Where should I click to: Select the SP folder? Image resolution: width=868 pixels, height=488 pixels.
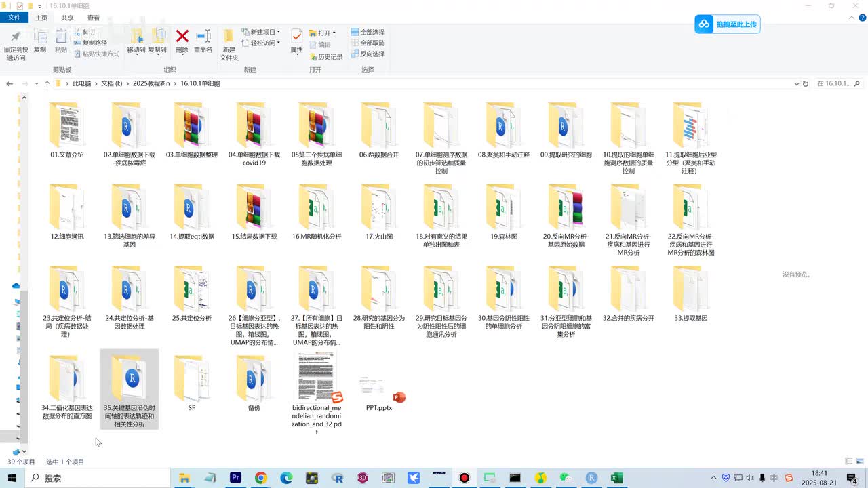pos(192,383)
